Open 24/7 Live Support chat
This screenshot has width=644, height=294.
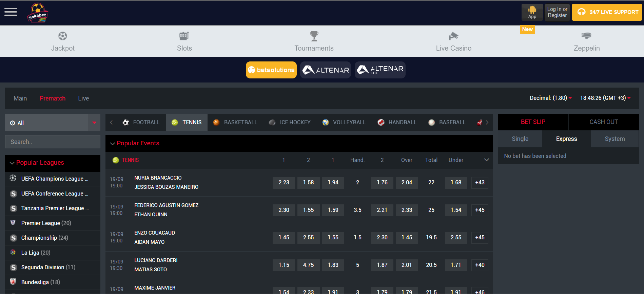pos(607,12)
